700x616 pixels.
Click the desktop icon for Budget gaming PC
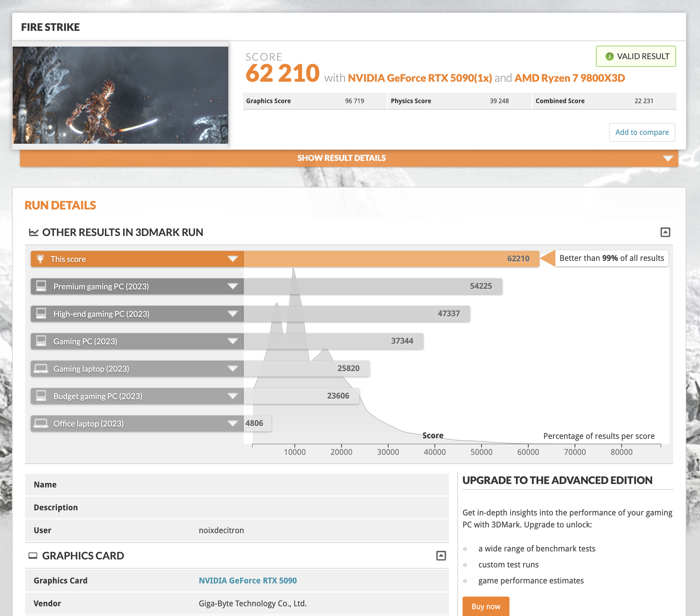click(41, 395)
